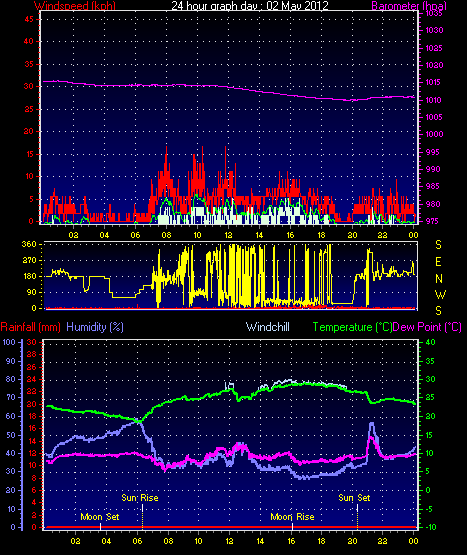Click the Moon Rise marker label
The width and height of the screenshot is (467, 555).
tap(292, 517)
